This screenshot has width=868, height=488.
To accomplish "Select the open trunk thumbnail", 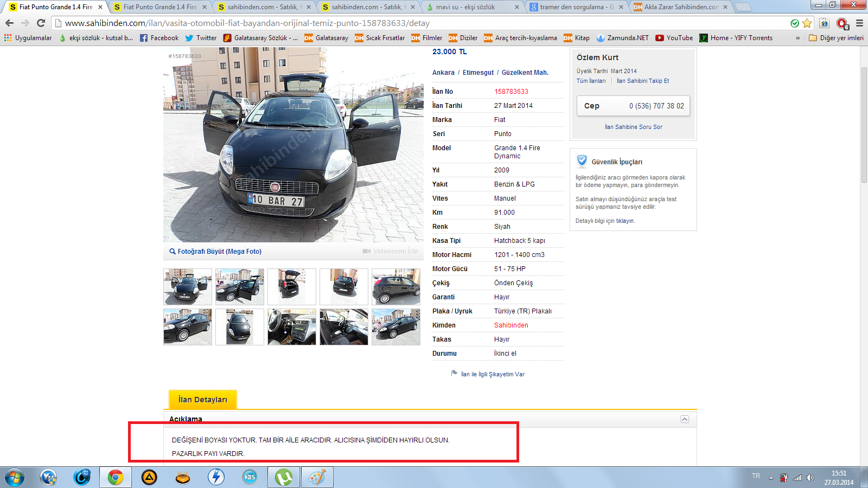I will coord(292,287).
